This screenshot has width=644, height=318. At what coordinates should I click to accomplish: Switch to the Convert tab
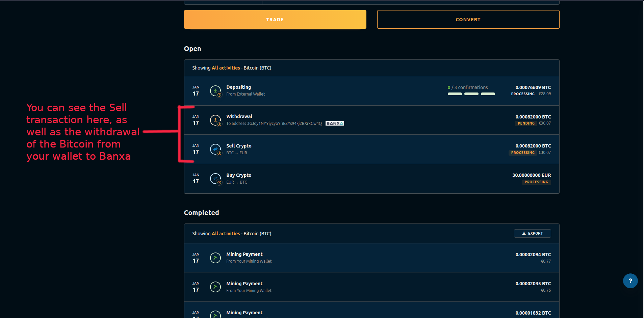(x=468, y=19)
